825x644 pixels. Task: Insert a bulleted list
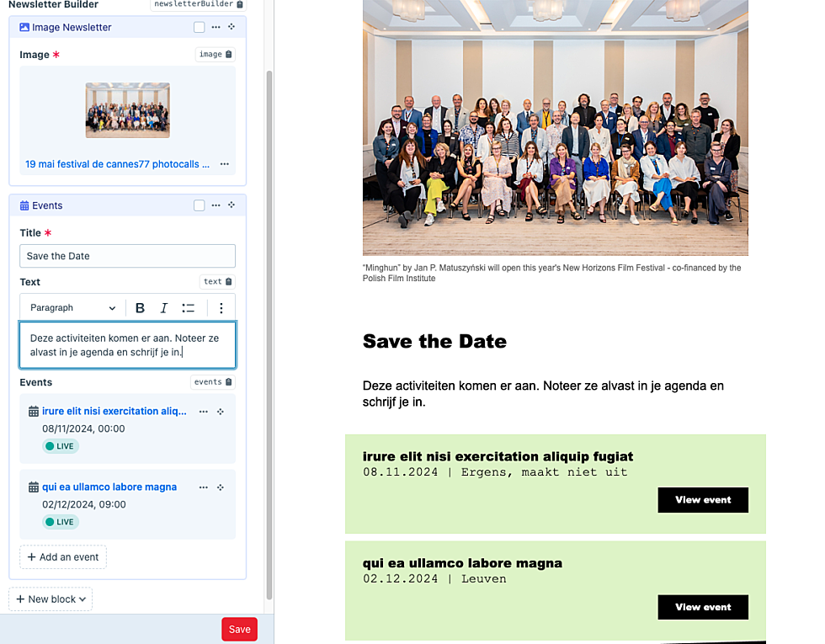click(x=189, y=308)
